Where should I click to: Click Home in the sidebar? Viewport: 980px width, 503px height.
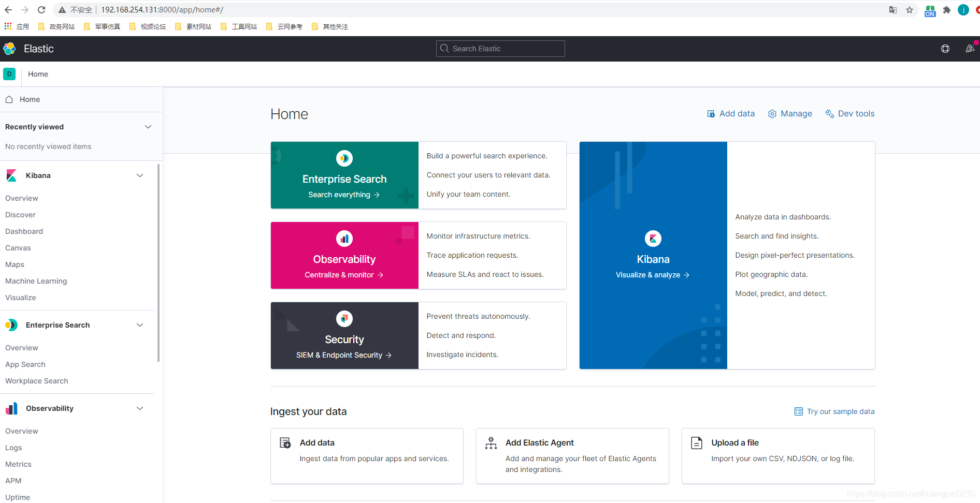[x=30, y=99]
